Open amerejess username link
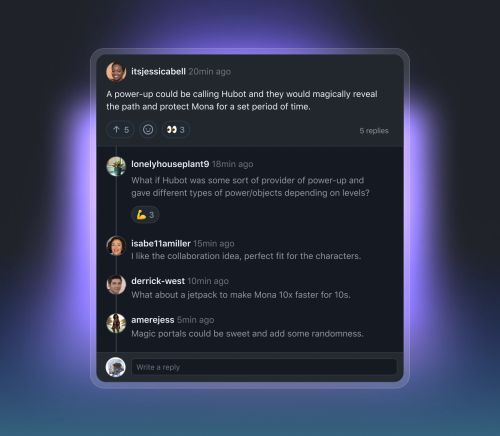Screen dimensions: 500x436 pyautogui.click(x=153, y=320)
